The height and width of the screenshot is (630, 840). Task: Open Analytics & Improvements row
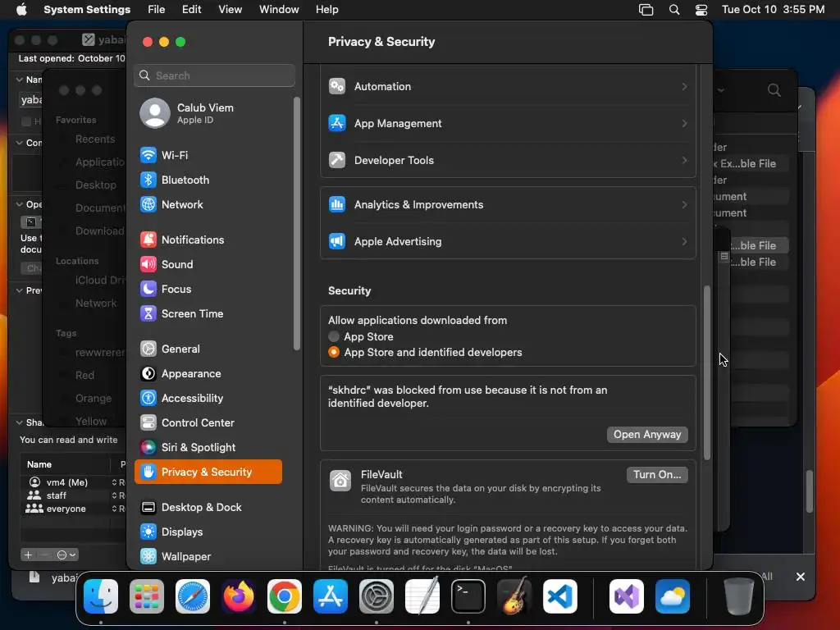point(508,204)
